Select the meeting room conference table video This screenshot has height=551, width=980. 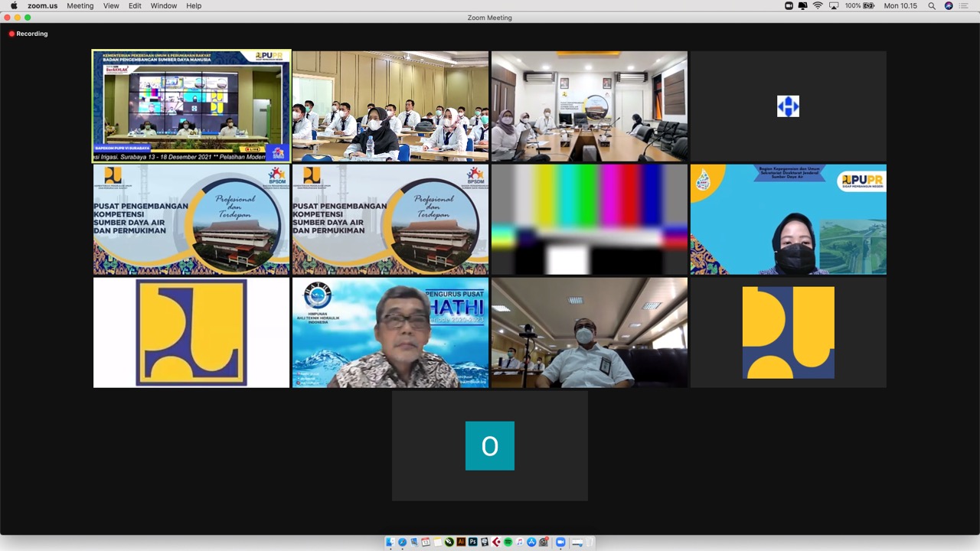pos(590,106)
